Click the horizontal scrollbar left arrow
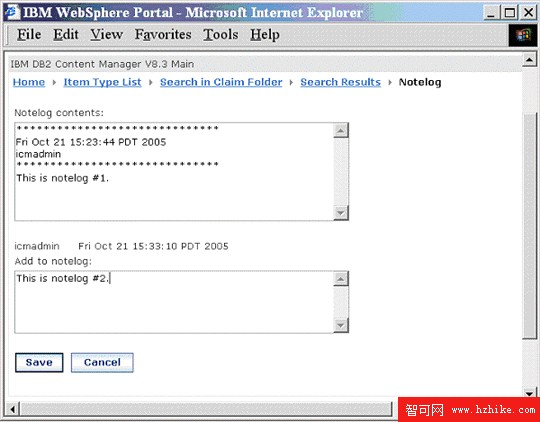540x422 pixels. click(13, 410)
